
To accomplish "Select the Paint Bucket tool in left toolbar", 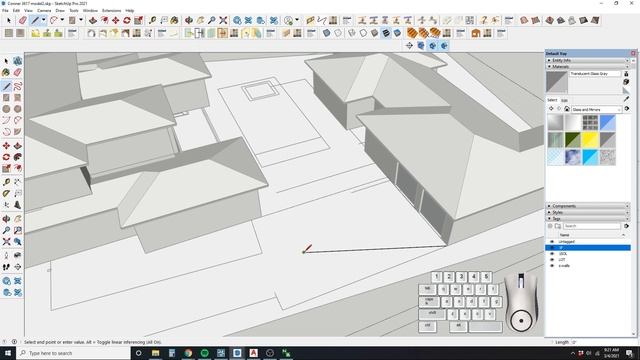I will 6,72.
